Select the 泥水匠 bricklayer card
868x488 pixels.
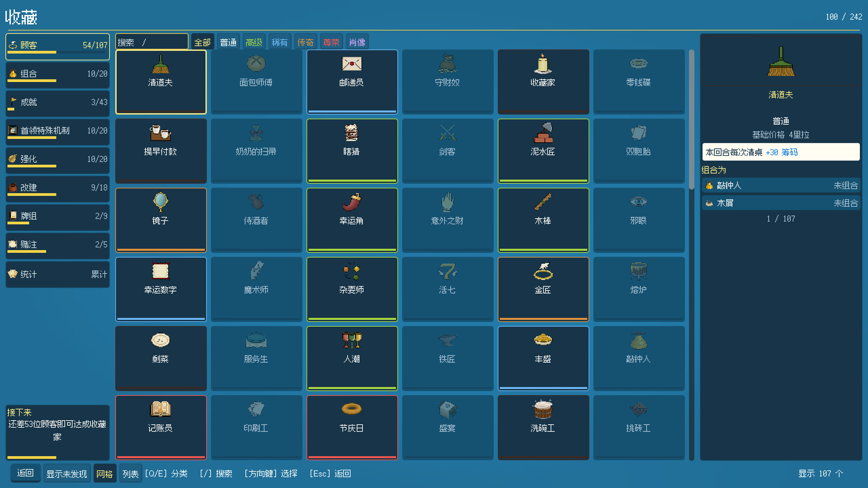point(543,151)
